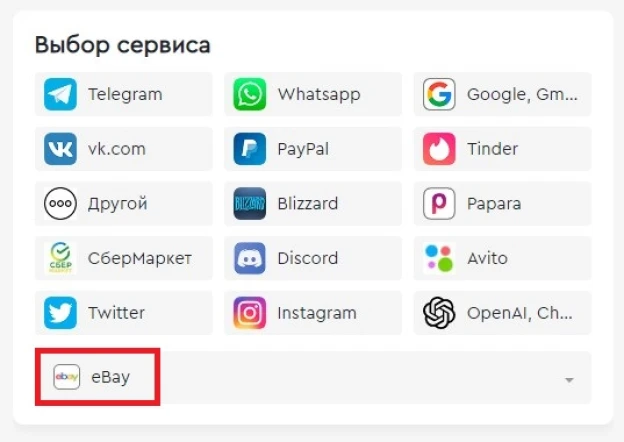The width and height of the screenshot is (624, 442).
Task: Click the Blizzard logo icon
Action: tap(250, 203)
